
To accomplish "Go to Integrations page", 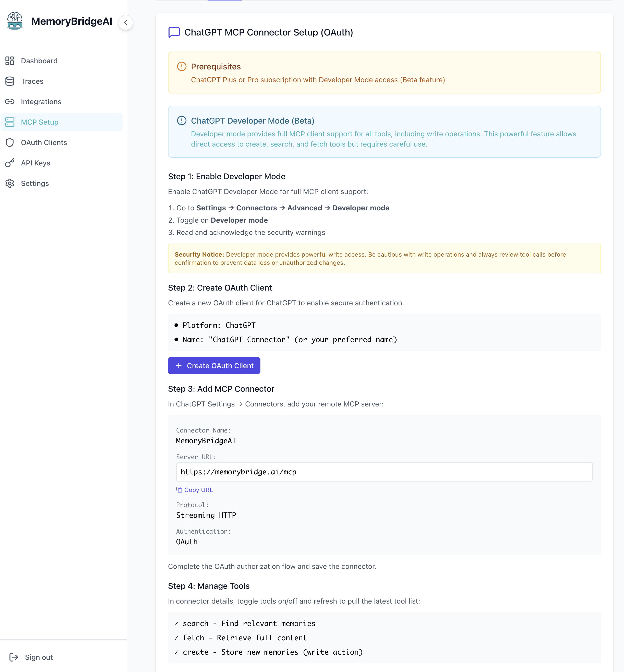I will (x=41, y=102).
